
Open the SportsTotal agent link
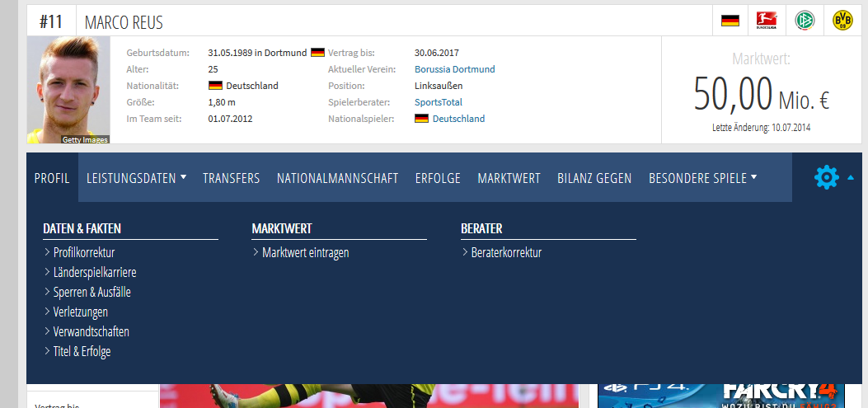point(439,102)
